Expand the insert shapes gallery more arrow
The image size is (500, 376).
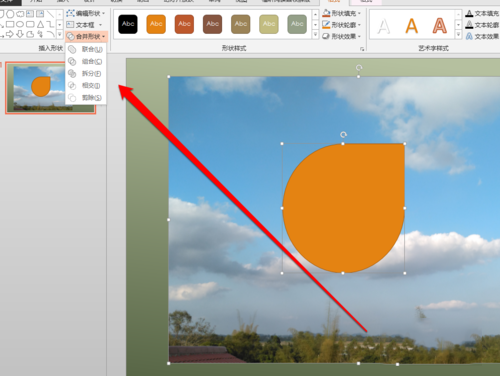click(x=60, y=34)
